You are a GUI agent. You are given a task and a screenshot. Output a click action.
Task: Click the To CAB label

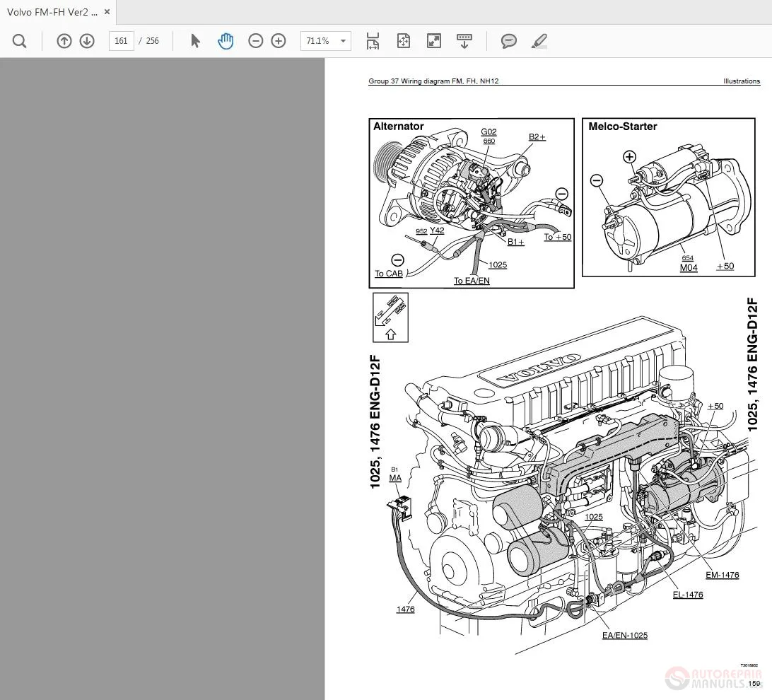pos(388,274)
